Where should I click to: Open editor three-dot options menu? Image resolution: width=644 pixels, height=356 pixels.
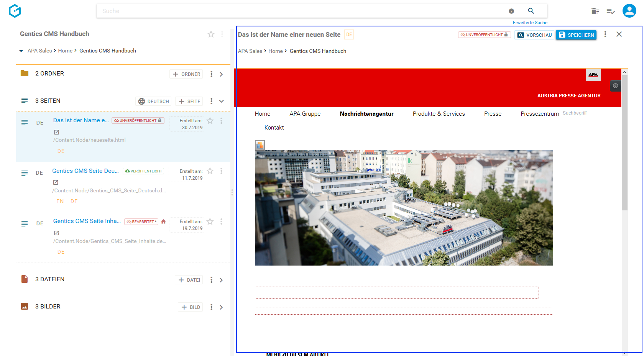tap(605, 34)
